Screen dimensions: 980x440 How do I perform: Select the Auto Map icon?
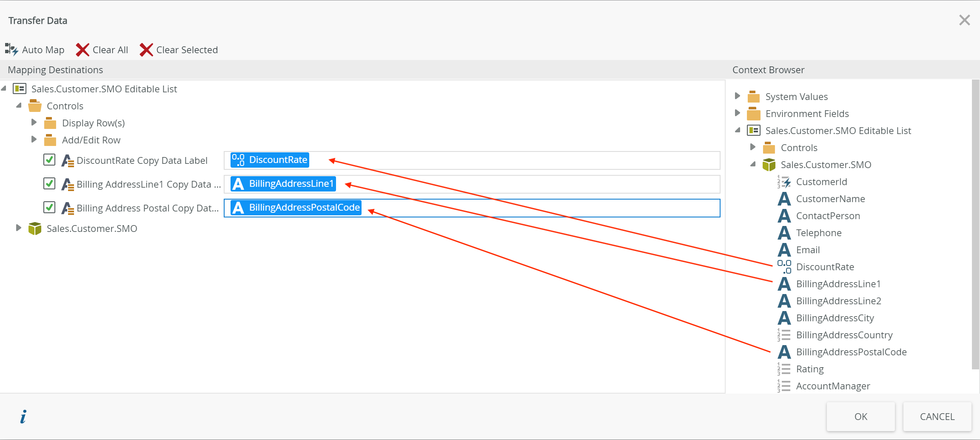11,49
